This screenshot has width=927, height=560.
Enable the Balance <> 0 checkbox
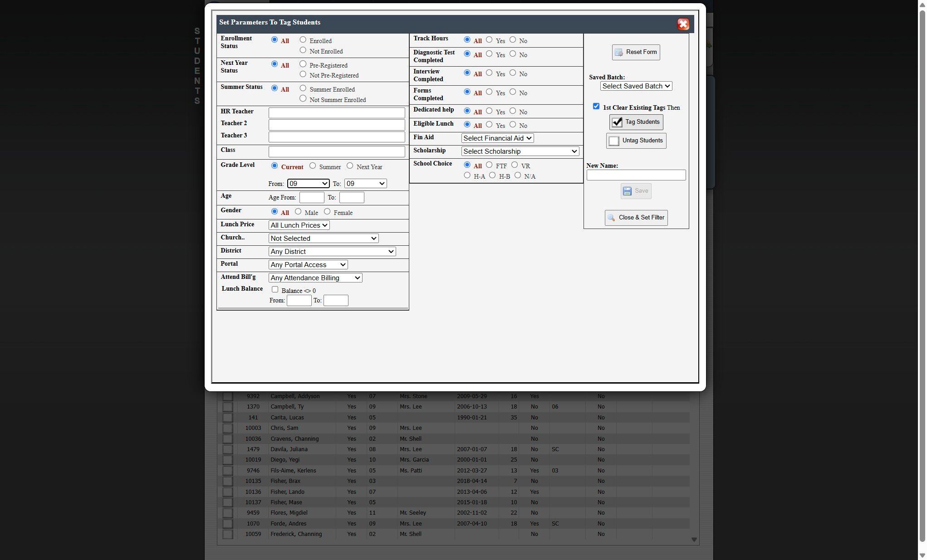[x=275, y=290]
